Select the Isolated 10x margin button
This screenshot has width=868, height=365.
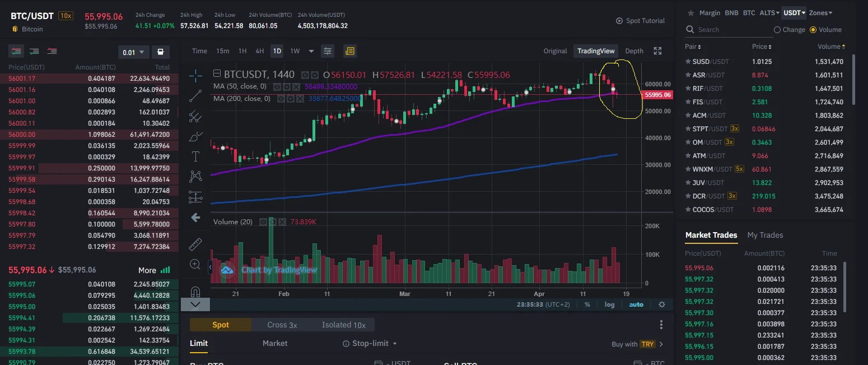pos(343,325)
